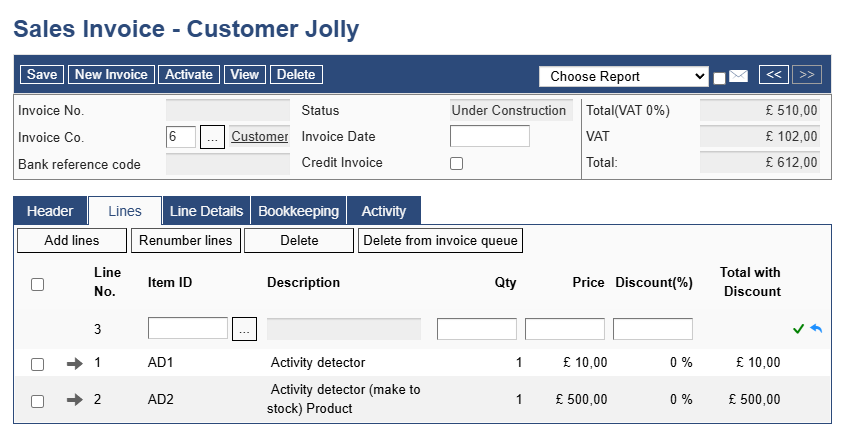Check the box next to Choose Report
Viewport: 845px width, 443px height.
click(719, 78)
